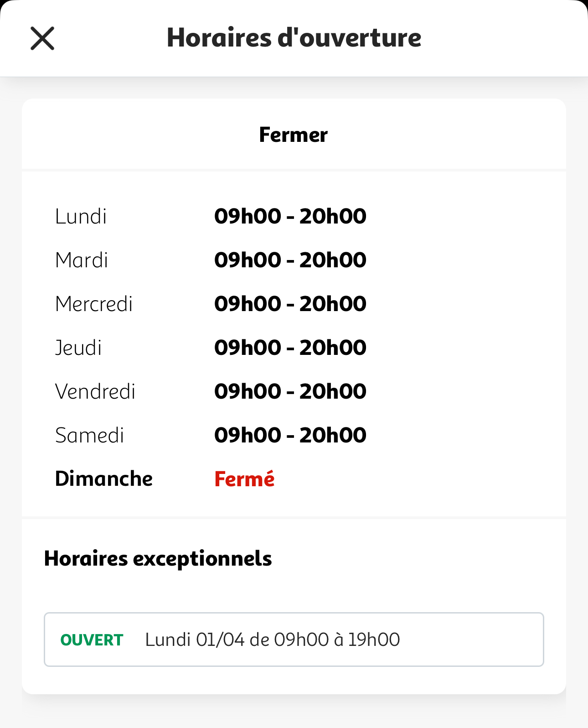Select the Lundi day label

(x=81, y=216)
